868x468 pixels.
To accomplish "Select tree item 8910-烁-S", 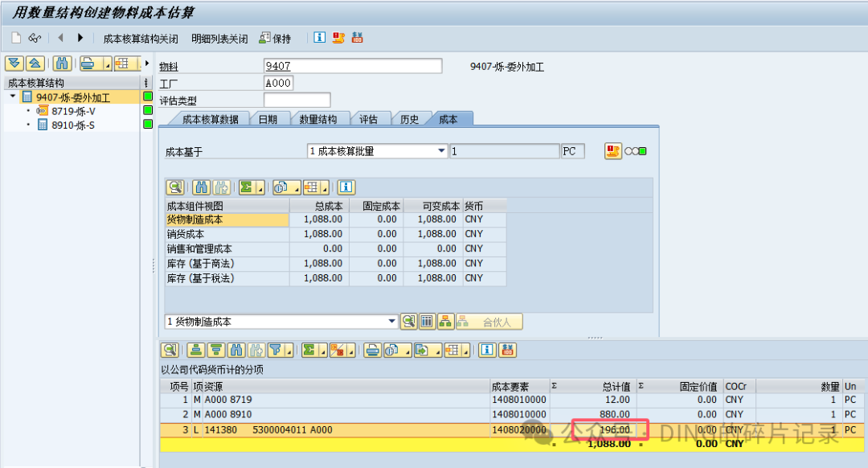I will [x=73, y=125].
